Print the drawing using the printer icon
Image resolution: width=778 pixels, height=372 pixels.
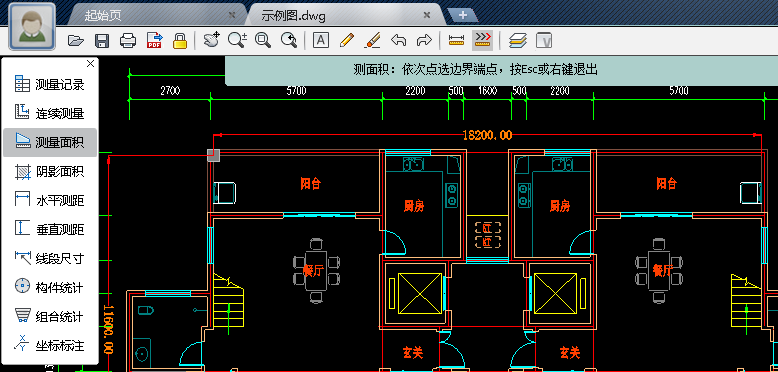click(128, 41)
